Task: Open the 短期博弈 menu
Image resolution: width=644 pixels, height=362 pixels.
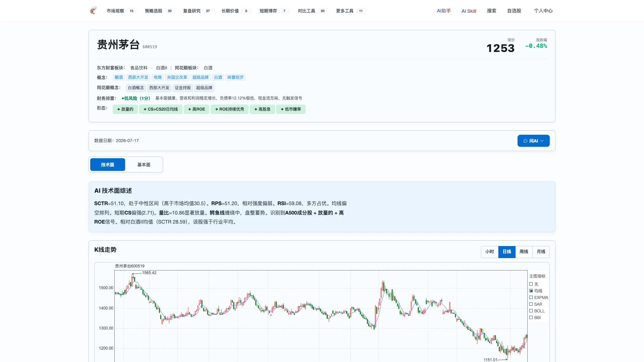Action: (x=274, y=11)
